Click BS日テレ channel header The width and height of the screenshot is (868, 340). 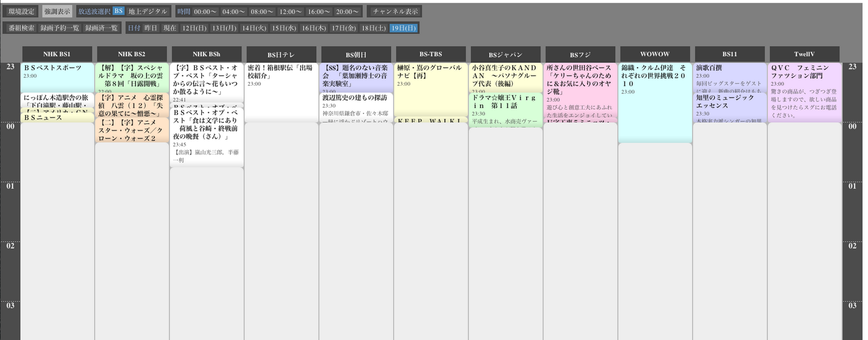[281, 54]
